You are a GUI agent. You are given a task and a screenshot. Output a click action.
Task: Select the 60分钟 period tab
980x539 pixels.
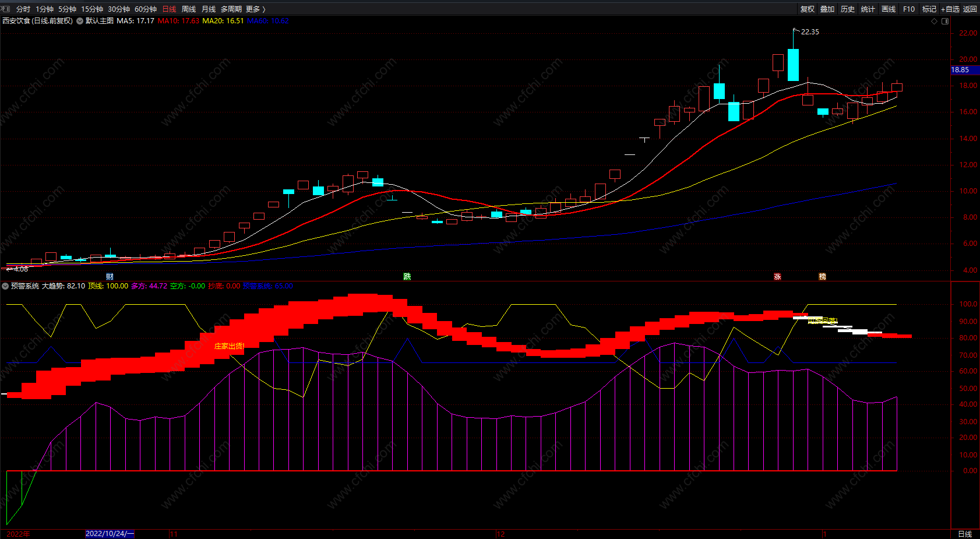[x=146, y=9]
